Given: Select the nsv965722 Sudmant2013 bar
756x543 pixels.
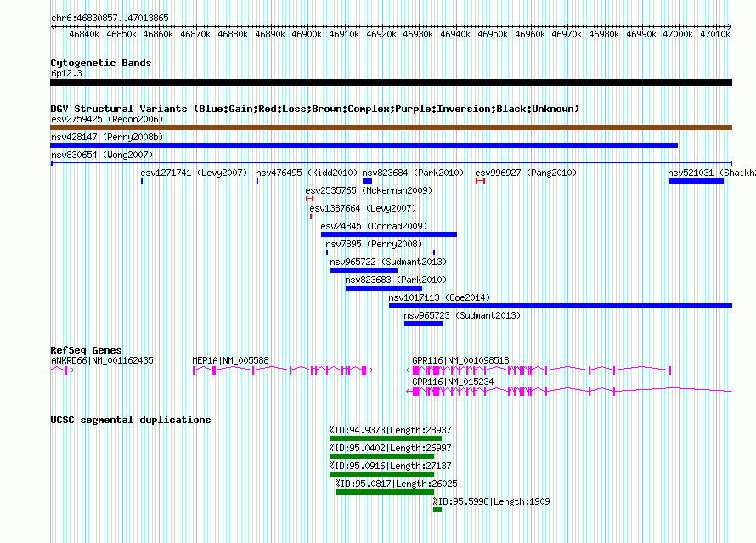Looking at the screenshot, I should [x=364, y=270].
